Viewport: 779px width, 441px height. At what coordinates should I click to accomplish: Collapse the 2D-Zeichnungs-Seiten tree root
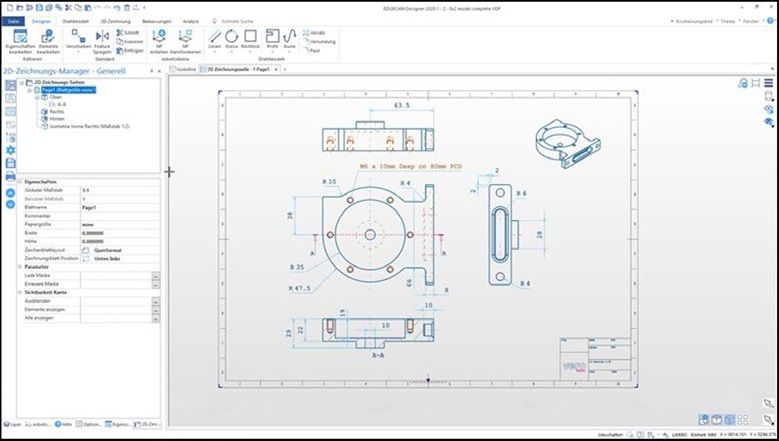(x=22, y=82)
